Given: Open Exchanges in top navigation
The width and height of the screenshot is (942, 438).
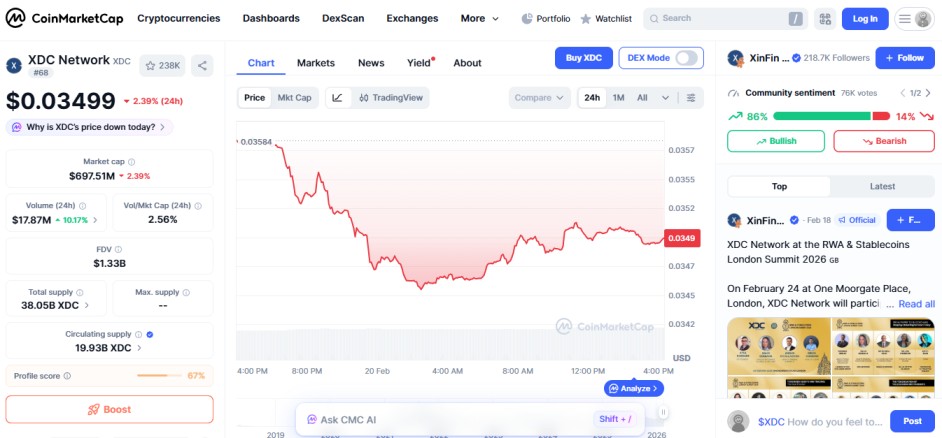Looking at the screenshot, I should (412, 19).
